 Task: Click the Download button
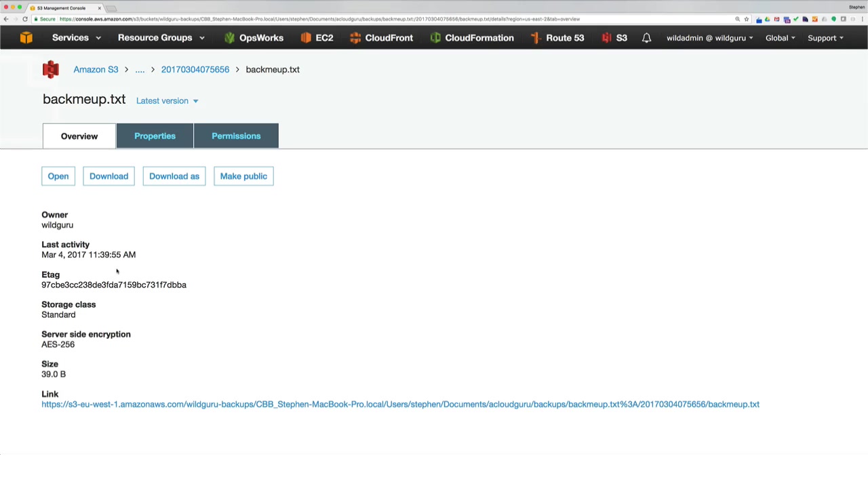108,176
